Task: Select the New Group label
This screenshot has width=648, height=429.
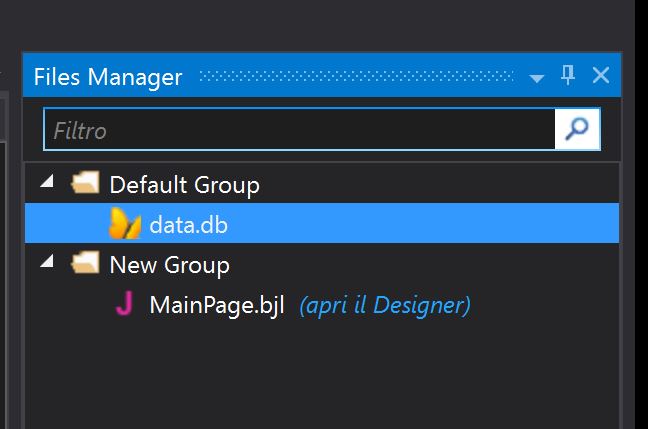Action: click(169, 265)
